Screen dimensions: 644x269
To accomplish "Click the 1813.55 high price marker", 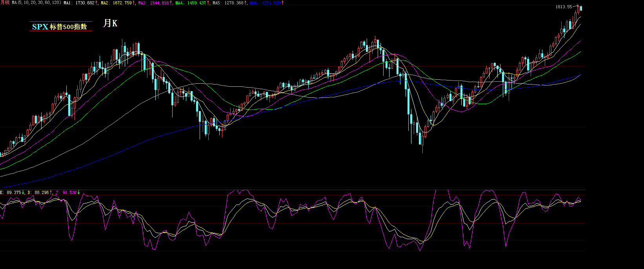I will click(564, 7).
